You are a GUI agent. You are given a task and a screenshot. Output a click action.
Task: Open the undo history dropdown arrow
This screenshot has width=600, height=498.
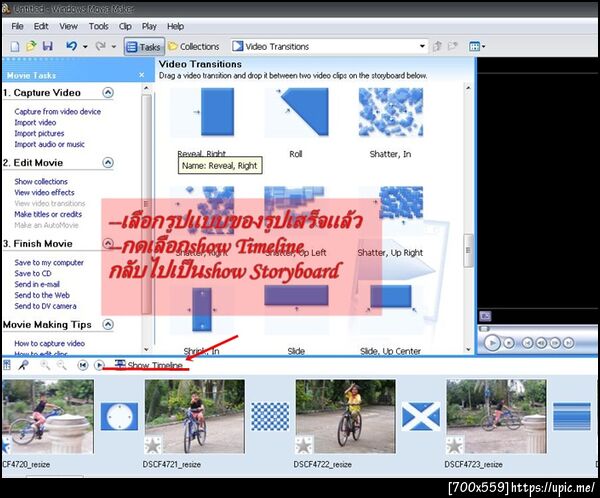pos(85,47)
